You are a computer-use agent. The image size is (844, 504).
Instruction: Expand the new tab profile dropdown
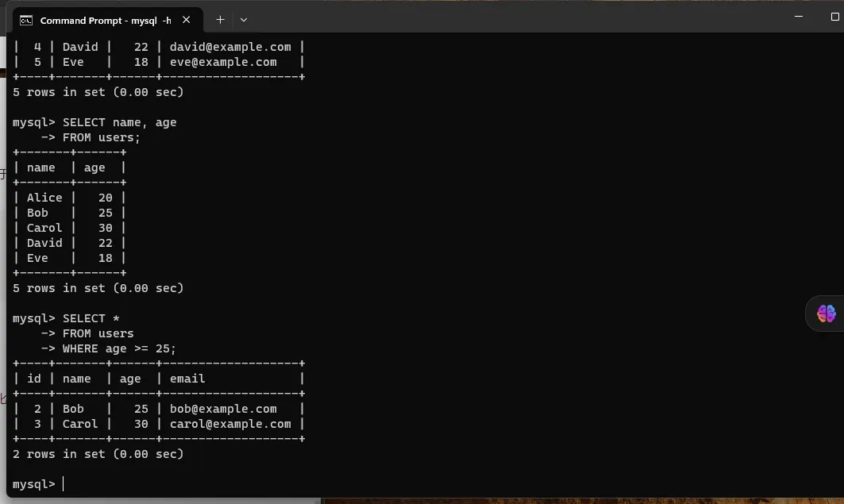244,20
